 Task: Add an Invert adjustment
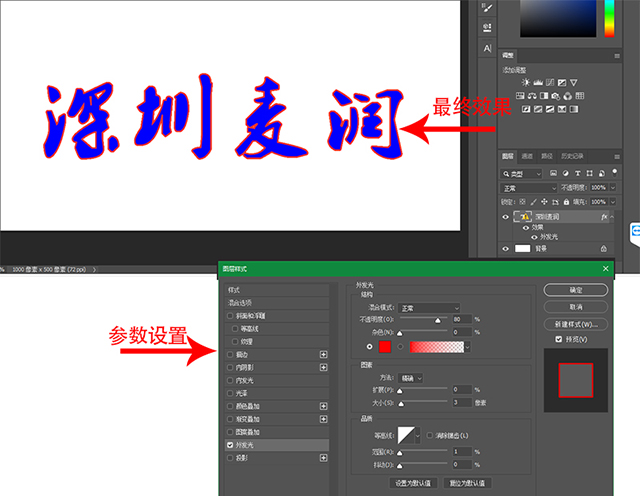point(526,109)
